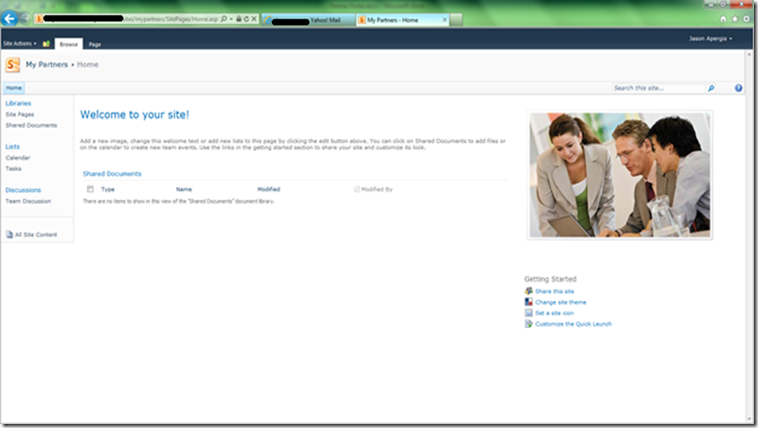Open the Change site theme link
This screenshot has height=428, width=758.
coord(561,302)
